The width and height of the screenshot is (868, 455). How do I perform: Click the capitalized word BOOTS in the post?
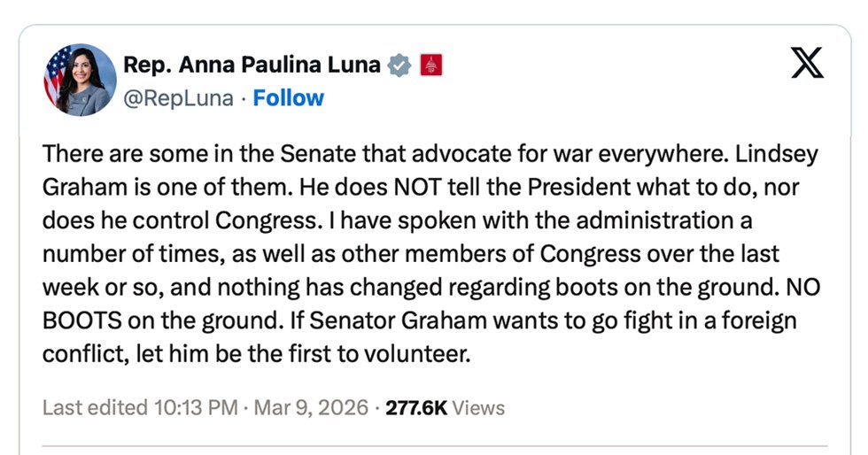[81, 320]
